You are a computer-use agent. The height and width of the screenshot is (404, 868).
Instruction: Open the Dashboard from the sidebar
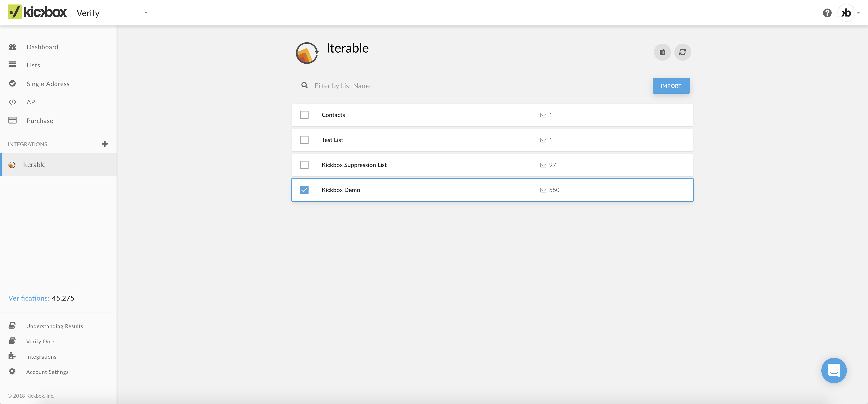click(42, 47)
